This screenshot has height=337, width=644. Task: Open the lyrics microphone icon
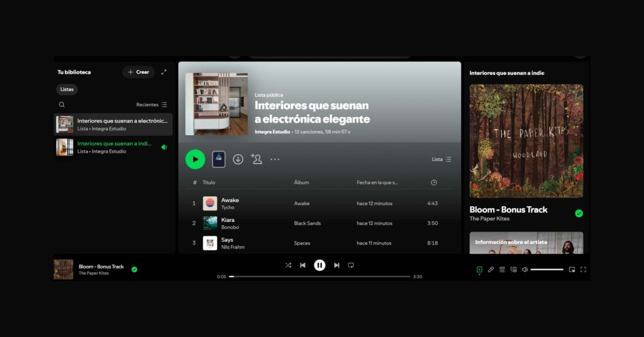pyautogui.click(x=491, y=269)
